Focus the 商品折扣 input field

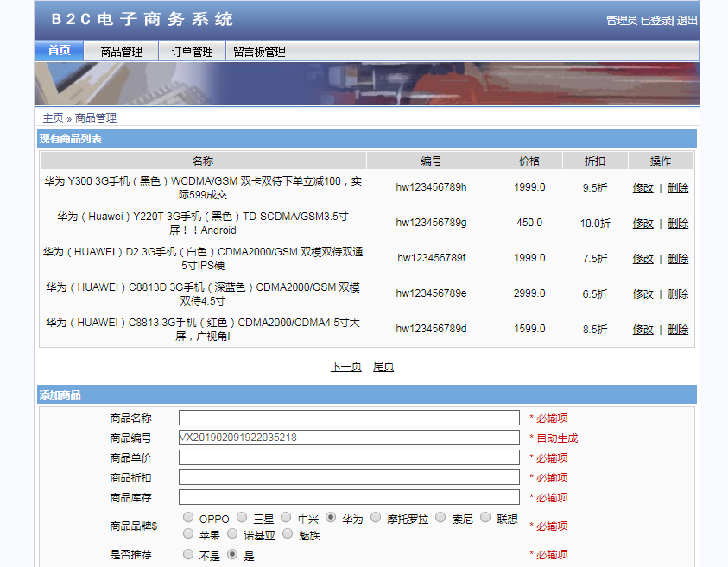349,477
